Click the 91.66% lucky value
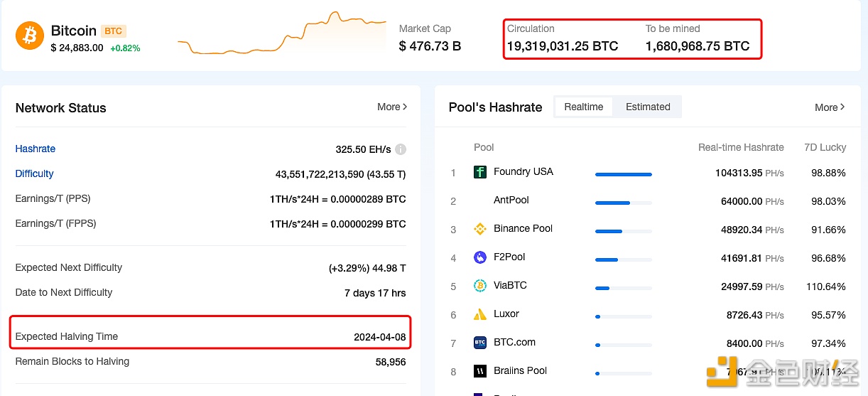The width and height of the screenshot is (868, 396). pos(828,230)
